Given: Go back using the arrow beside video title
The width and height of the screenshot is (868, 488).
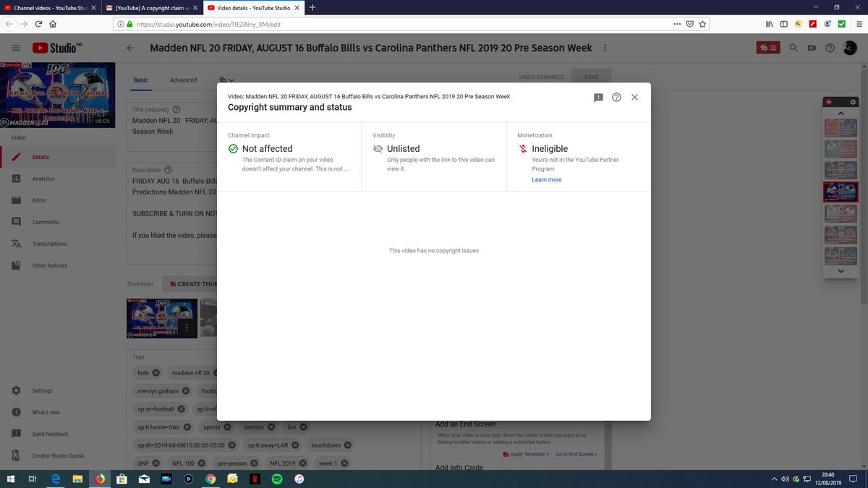Looking at the screenshot, I should (x=130, y=48).
